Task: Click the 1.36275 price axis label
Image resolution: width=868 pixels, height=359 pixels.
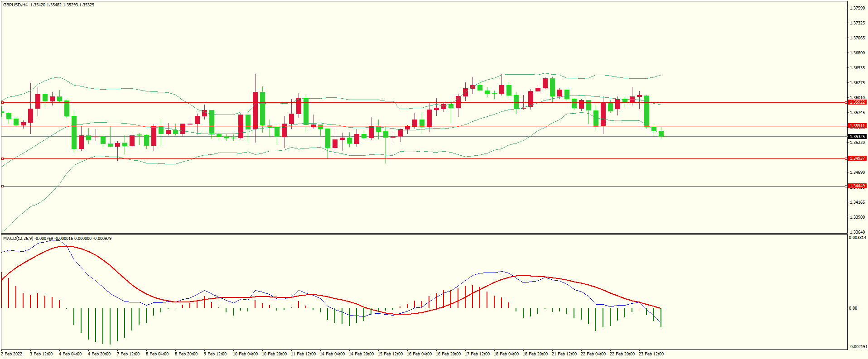Action: pos(858,83)
